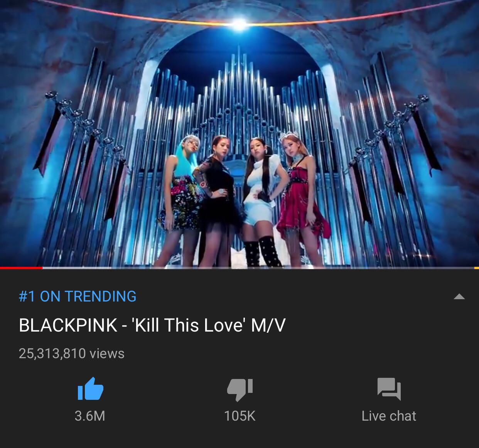Click the 'Kill This Love' M/V title
This screenshot has height=448, width=479.
152,325
